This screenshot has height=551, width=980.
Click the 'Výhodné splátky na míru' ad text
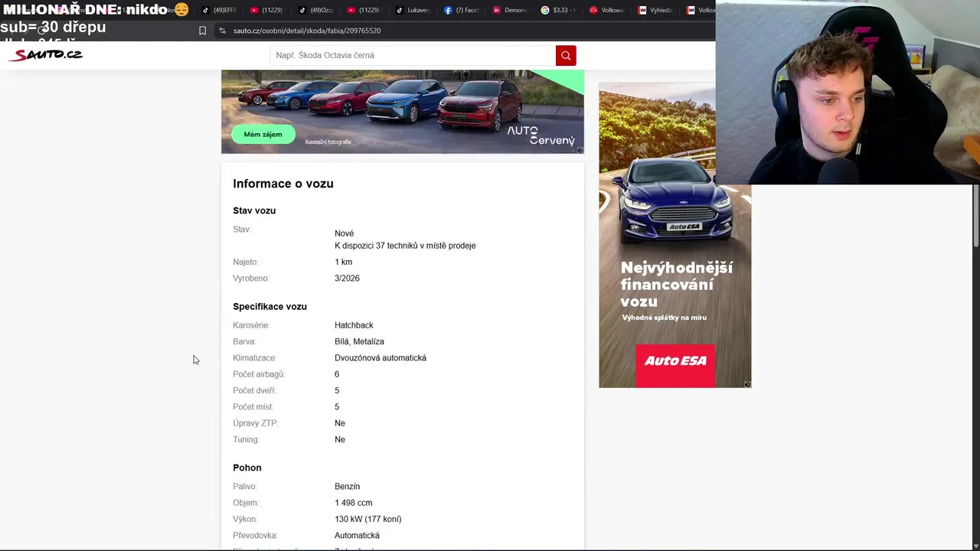click(x=664, y=318)
